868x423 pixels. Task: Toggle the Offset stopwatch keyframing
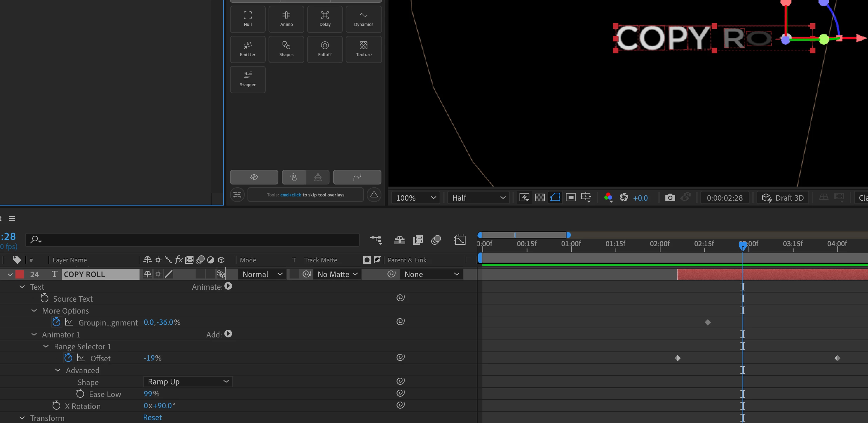click(68, 358)
